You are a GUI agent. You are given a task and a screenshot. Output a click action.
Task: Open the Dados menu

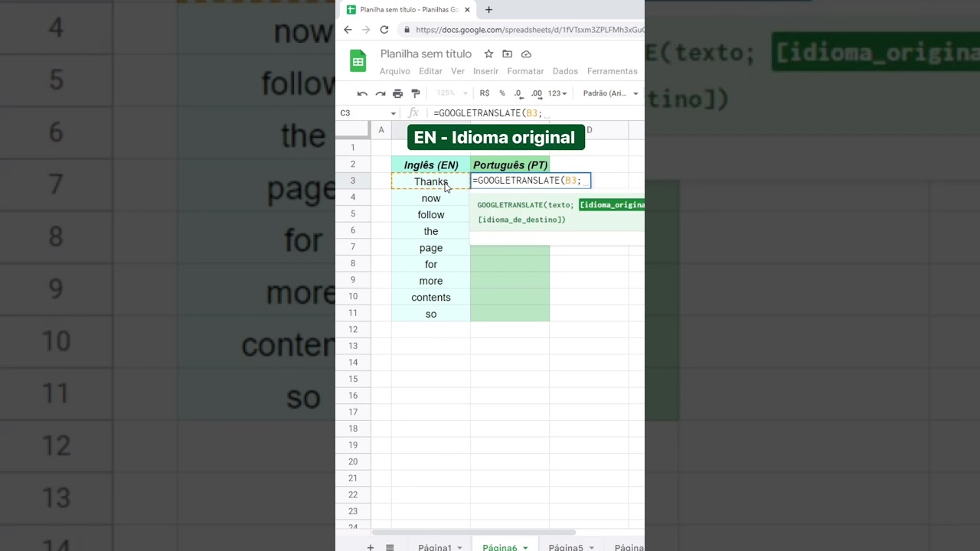565,71
